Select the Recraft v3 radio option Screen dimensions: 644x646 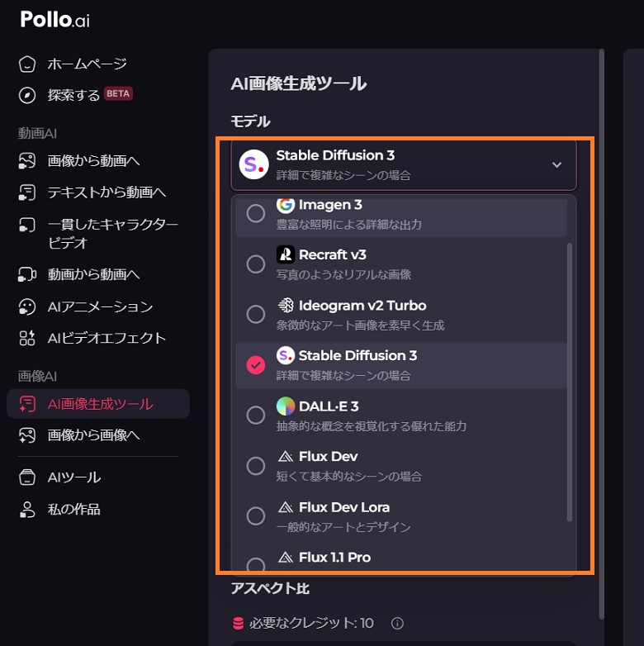[255, 264]
